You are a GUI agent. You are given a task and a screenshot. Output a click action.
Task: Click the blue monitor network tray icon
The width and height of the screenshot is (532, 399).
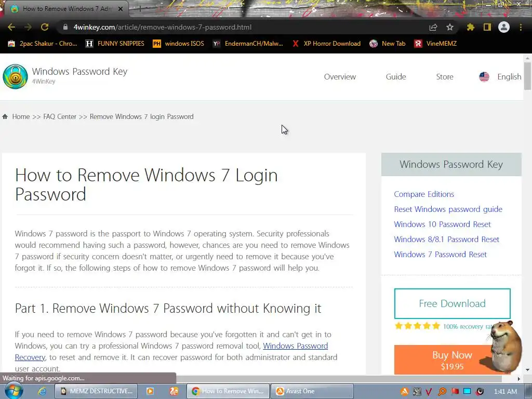[467, 392]
